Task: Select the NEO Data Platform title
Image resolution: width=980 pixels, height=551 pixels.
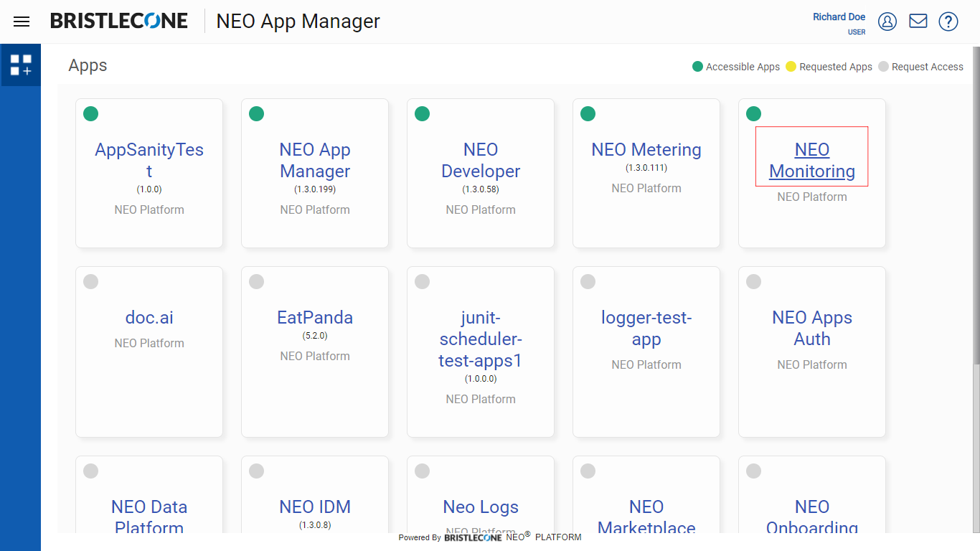Action: coord(149,517)
